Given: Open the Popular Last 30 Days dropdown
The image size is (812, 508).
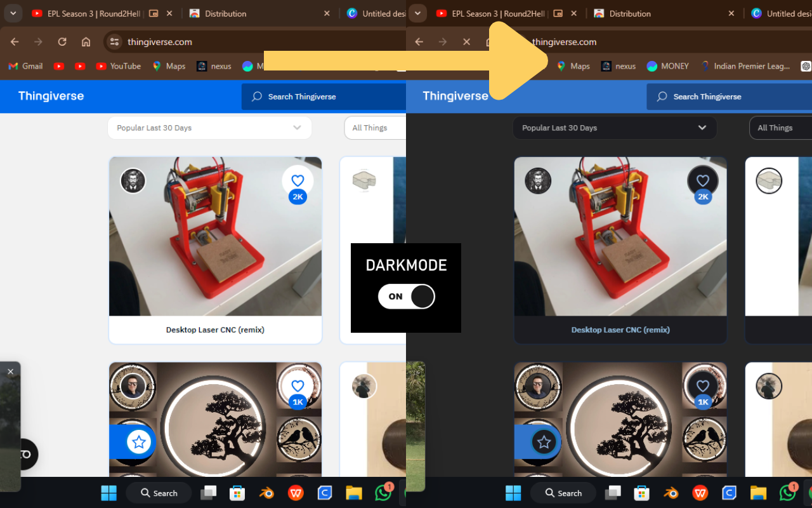Looking at the screenshot, I should point(209,128).
